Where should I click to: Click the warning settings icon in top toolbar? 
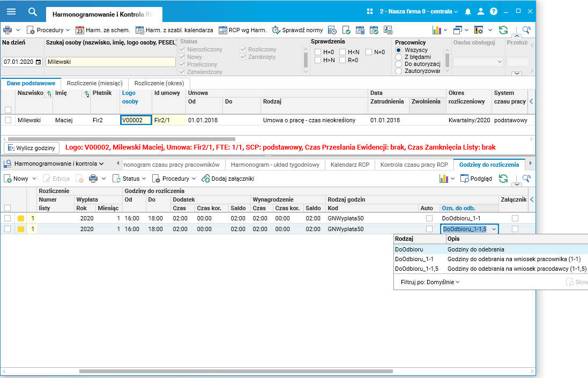coord(479,30)
